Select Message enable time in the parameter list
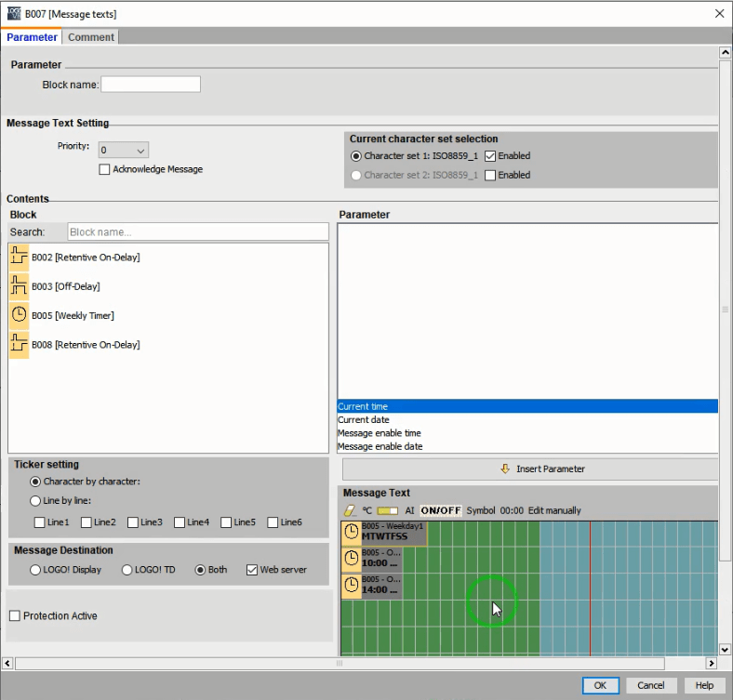The width and height of the screenshot is (733, 700). tap(380, 433)
